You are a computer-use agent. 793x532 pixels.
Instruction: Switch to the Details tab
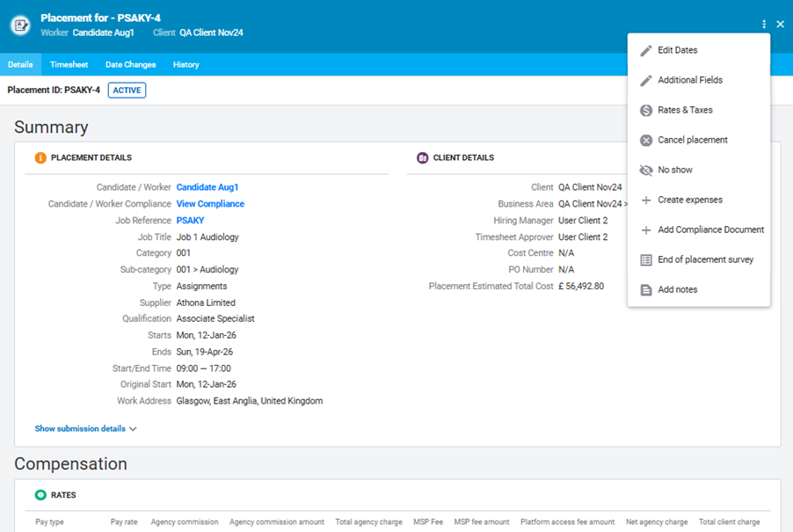pos(20,65)
